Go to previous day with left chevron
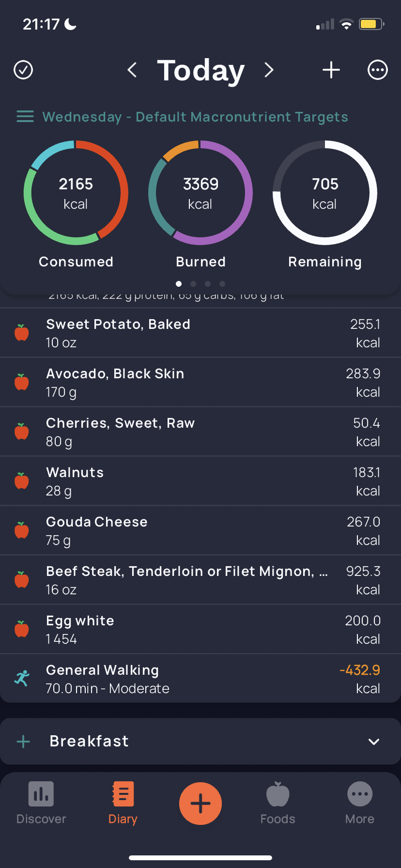The width and height of the screenshot is (401, 868). pyautogui.click(x=132, y=70)
